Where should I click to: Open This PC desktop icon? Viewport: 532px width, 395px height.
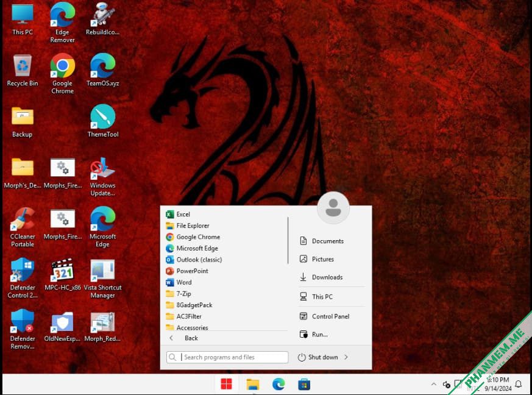(23, 19)
